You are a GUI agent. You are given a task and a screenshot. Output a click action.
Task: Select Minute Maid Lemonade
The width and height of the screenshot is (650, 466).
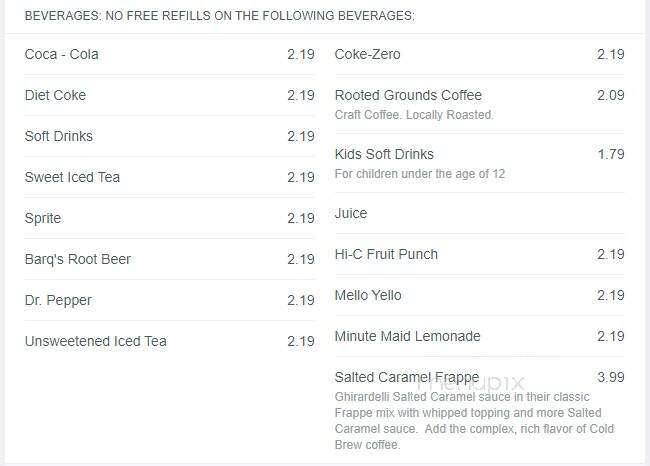pyautogui.click(x=479, y=337)
